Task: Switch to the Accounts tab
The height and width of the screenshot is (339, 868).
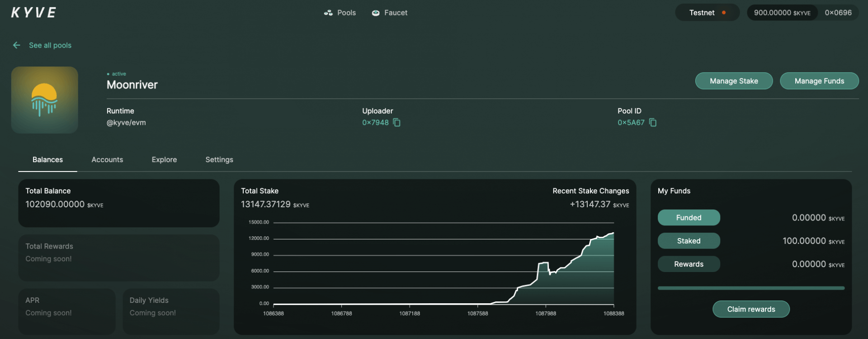Action: click(x=107, y=160)
